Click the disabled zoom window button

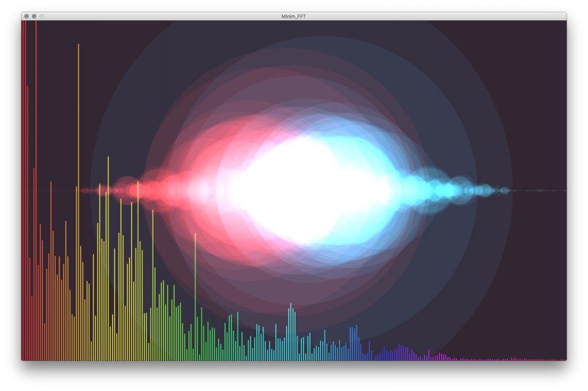click(42, 16)
